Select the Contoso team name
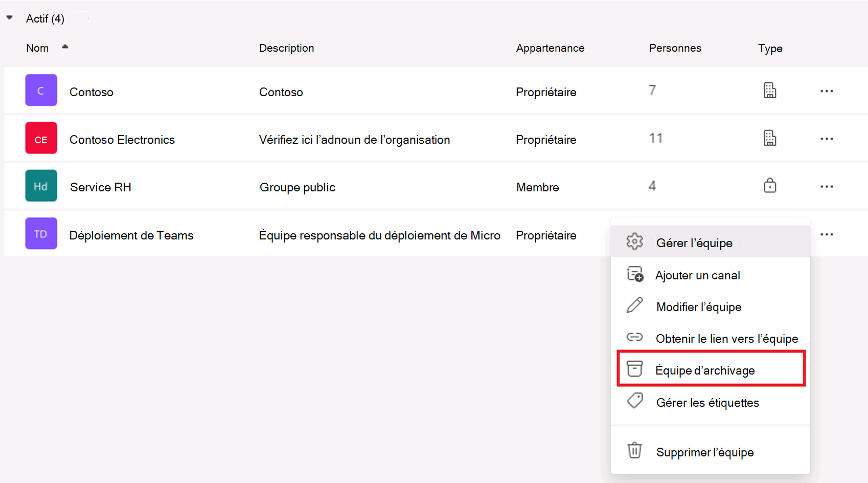This screenshot has height=483, width=868. click(92, 92)
